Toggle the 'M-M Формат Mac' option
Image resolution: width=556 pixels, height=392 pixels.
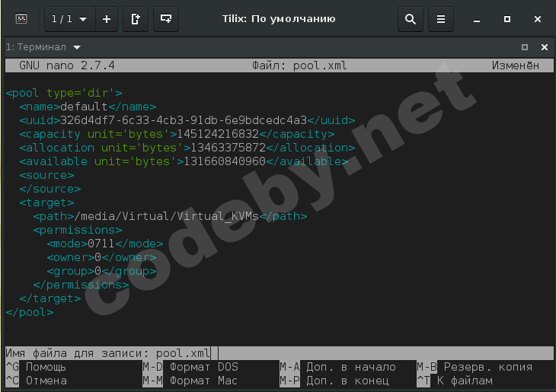point(190,381)
